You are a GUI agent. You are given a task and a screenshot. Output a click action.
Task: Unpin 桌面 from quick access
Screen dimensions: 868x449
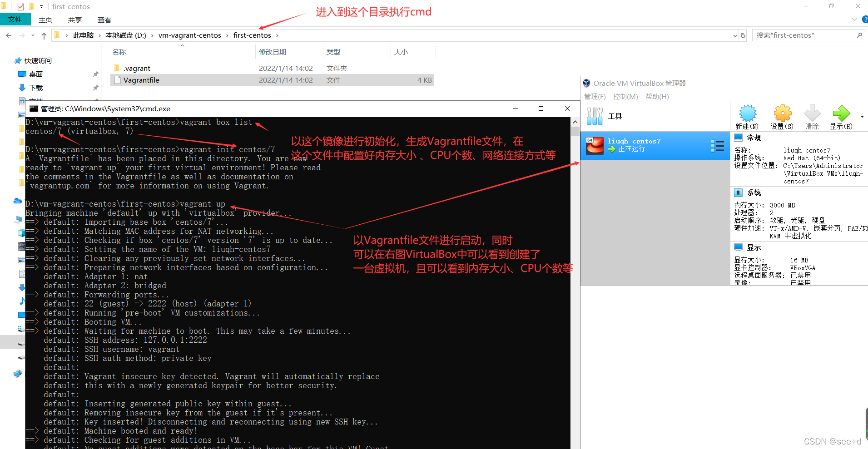[x=95, y=74]
